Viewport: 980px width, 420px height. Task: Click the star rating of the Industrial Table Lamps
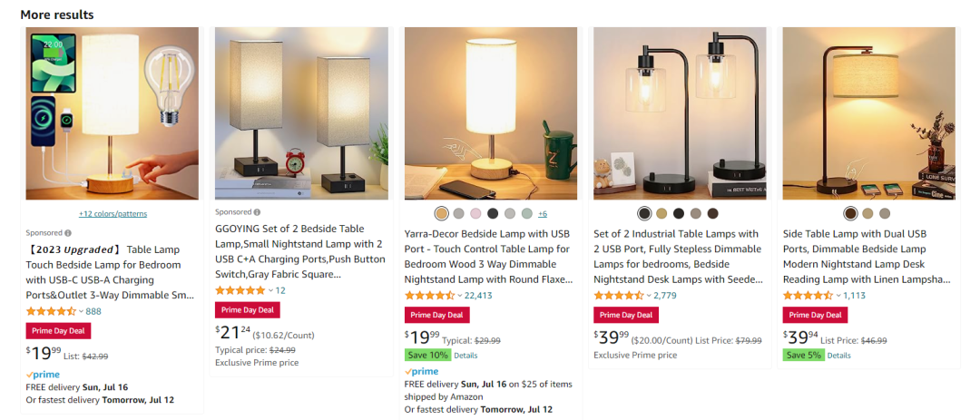coord(620,296)
